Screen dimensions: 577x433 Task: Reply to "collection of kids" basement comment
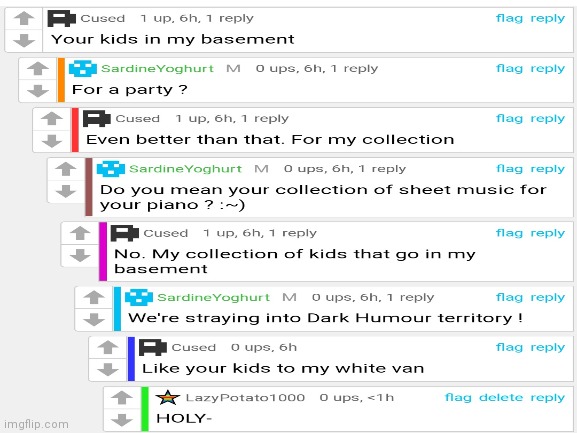(x=548, y=233)
